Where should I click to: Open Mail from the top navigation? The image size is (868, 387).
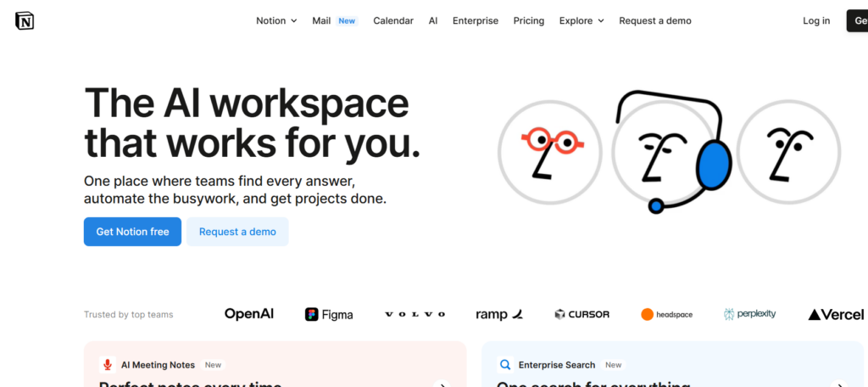click(x=321, y=21)
